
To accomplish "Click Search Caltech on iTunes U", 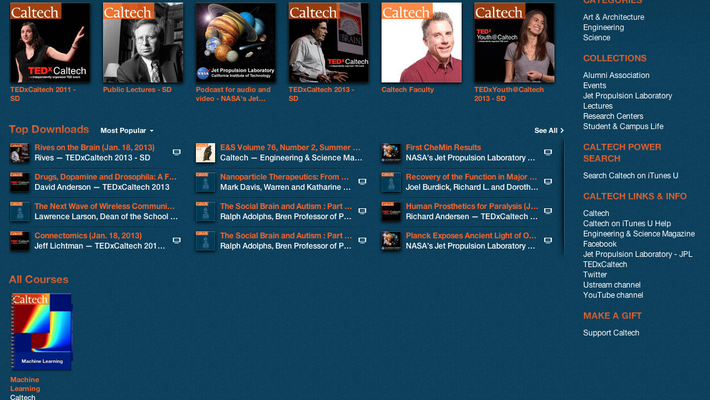I will [630, 176].
